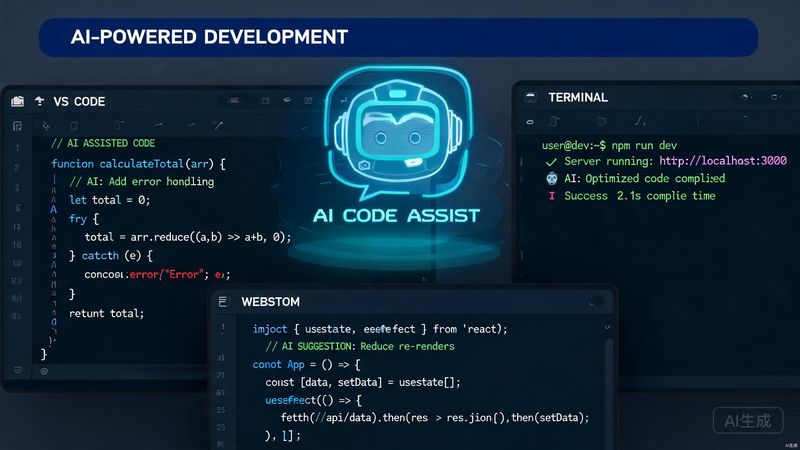Click the 'total = arr.reduce((a,b) => a+b, 0);' line
The height and width of the screenshot is (450, 800).
click(x=188, y=237)
